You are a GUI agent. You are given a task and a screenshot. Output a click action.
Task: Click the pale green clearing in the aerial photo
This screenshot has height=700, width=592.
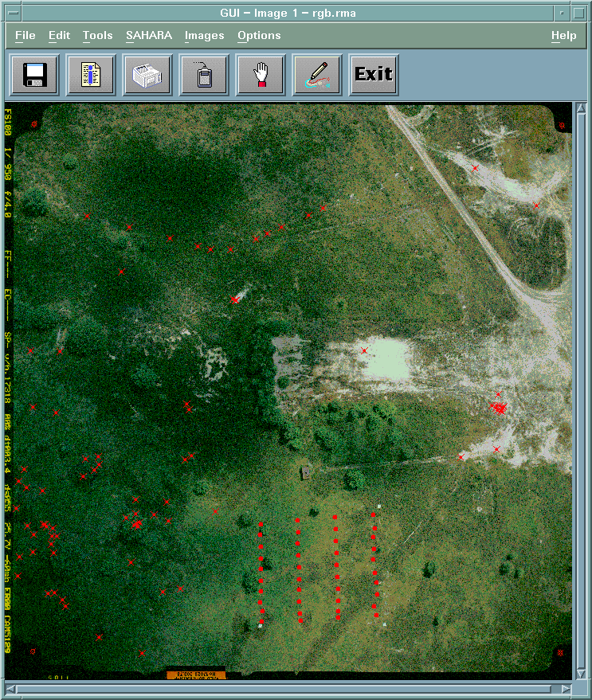tap(384, 358)
